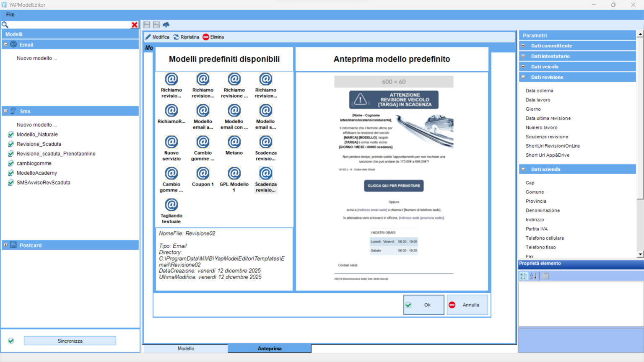
Task: Switch to the Modello tab
Action: click(x=186, y=349)
